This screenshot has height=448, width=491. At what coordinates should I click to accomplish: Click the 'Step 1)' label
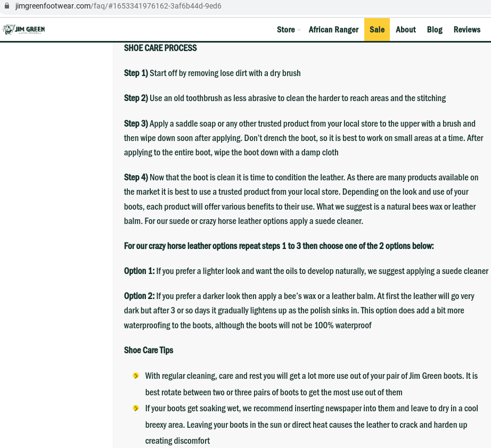point(136,73)
